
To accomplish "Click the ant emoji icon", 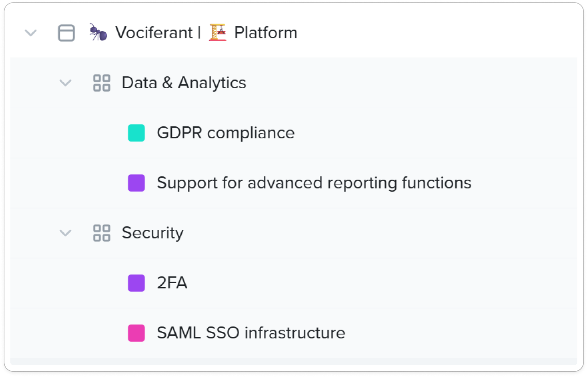I will point(98,32).
